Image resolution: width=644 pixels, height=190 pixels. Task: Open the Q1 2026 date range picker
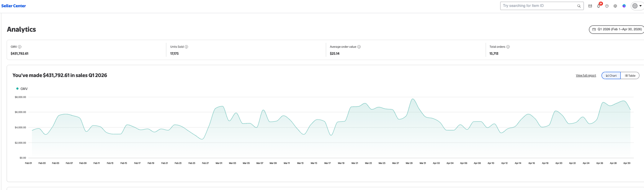[x=617, y=29]
